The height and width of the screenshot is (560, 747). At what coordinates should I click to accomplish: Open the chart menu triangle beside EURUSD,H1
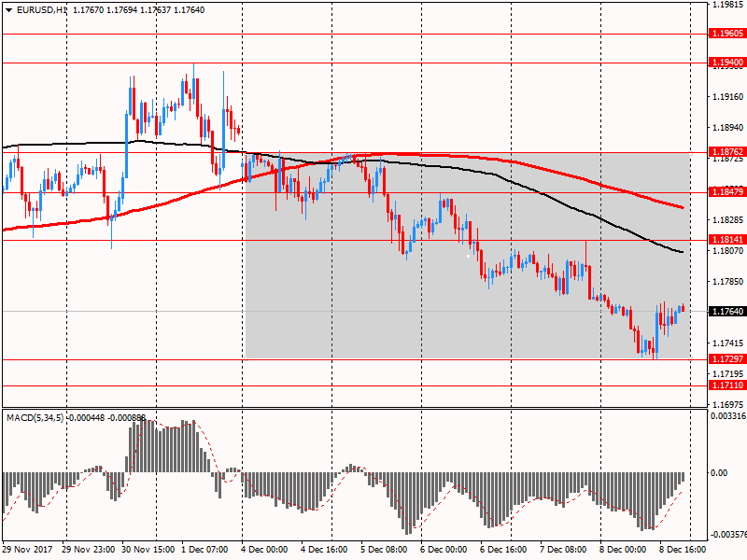click(x=8, y=10)
